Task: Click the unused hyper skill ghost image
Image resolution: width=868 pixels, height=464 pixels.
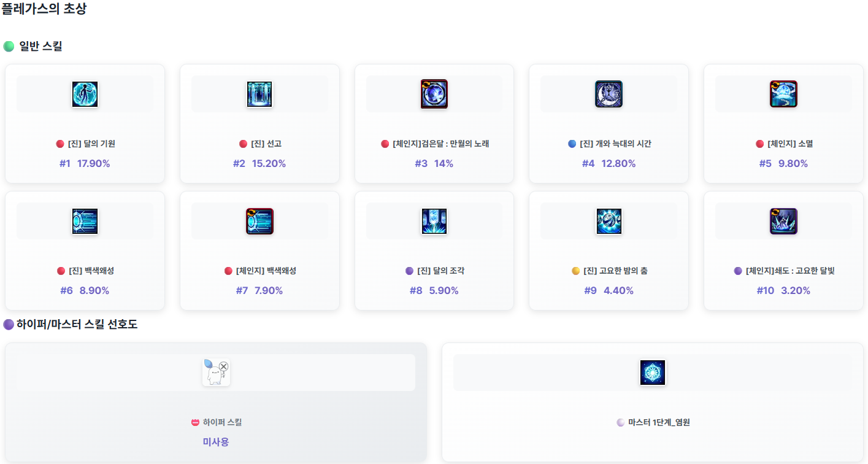Action: pos(216,373)
